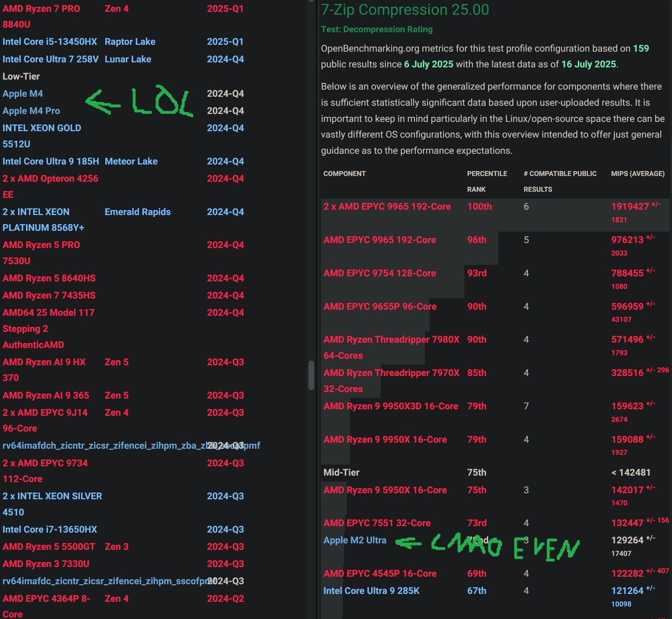
Task: Open Intel Core Ultra 9 285K link
Action: click(x=371, y=591)
